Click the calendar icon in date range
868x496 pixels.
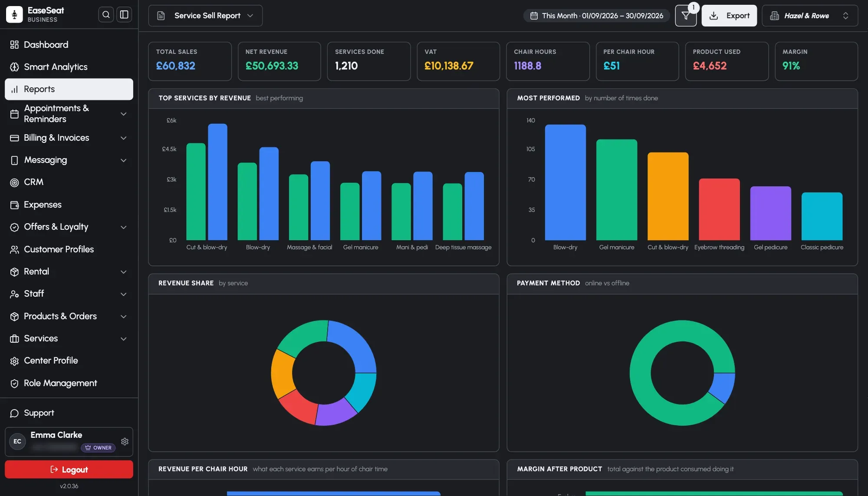tap(534, 16)
